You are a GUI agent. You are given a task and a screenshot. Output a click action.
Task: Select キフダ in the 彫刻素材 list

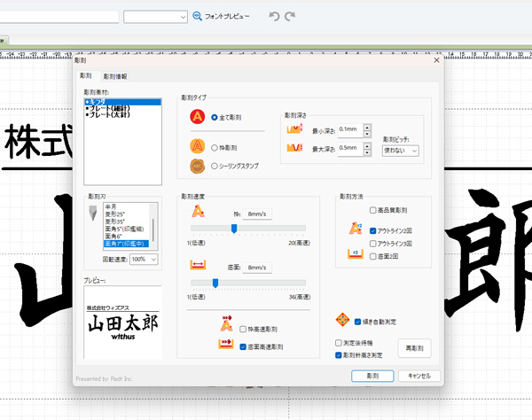(x=123, y=102)
